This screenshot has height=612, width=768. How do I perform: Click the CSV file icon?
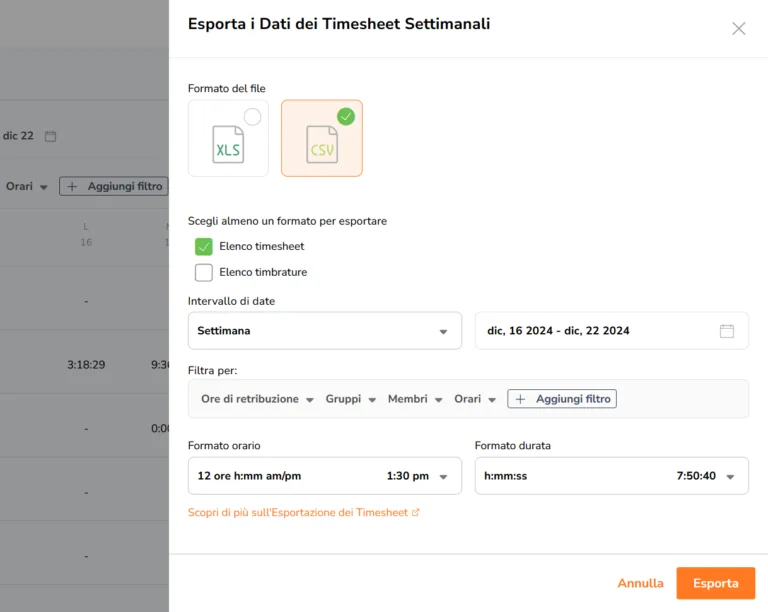tap(322, 144)
